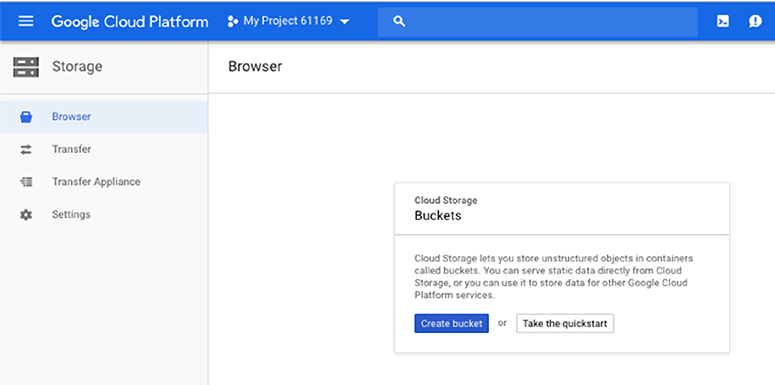Open the hamburger navigation menu

[x=26, y=21]
